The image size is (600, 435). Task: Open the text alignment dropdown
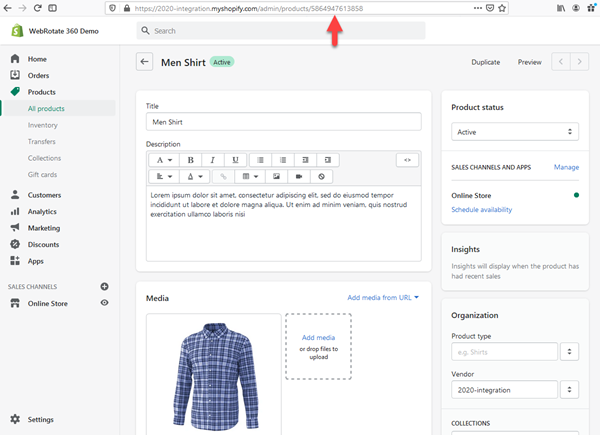[x=163, y=176]
